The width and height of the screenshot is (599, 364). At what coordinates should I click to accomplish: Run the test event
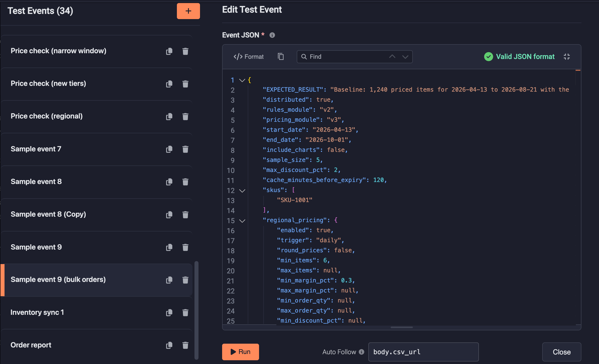pos(240,352)
